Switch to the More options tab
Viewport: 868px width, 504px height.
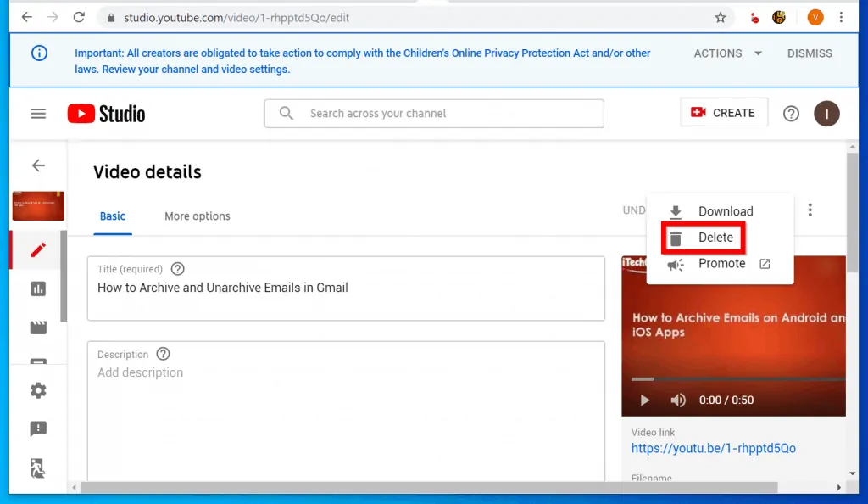point(197,216)
